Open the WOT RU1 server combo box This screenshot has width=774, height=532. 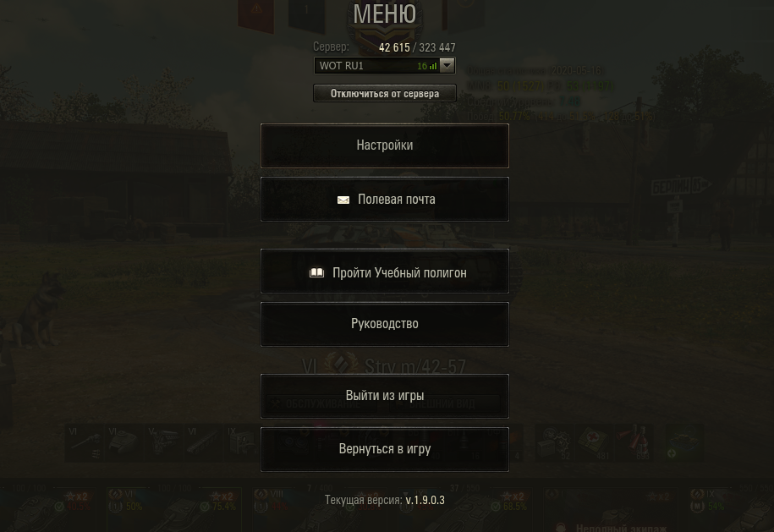pos(385,66)
